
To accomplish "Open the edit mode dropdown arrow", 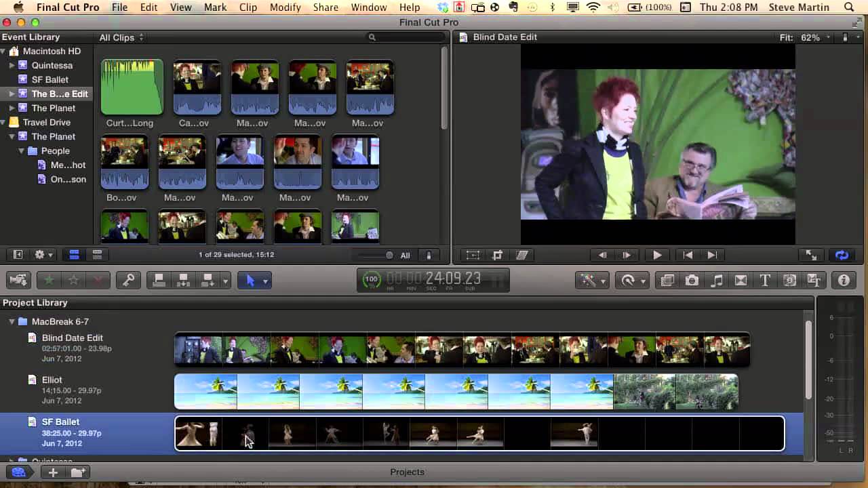I will pyautogui.click(x=225, y=280).
